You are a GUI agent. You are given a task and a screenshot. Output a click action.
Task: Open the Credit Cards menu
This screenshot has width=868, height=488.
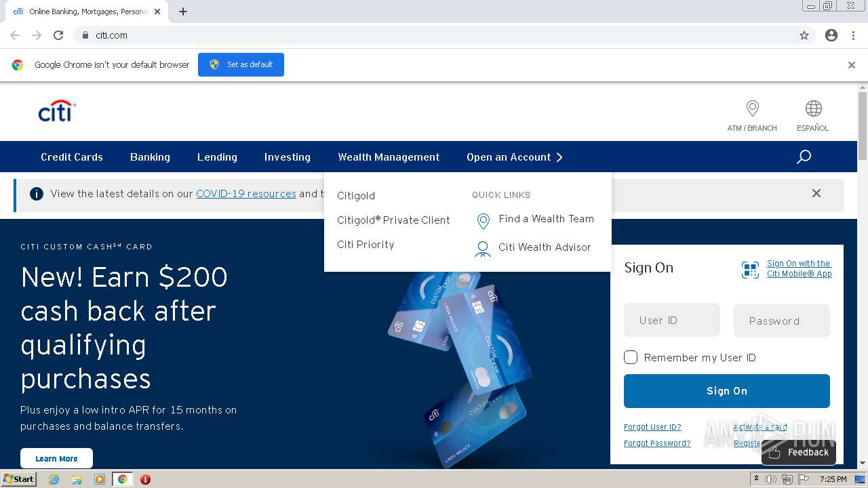[72, 157]
